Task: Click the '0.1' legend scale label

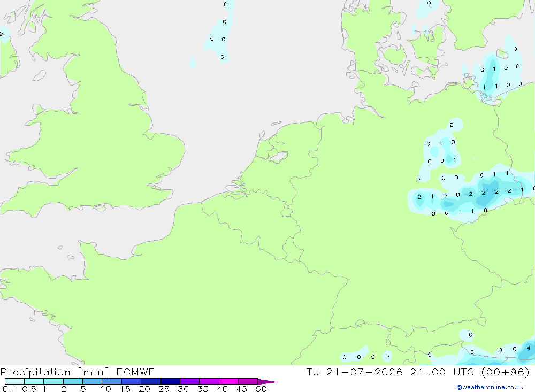Action: pos(9,389)
